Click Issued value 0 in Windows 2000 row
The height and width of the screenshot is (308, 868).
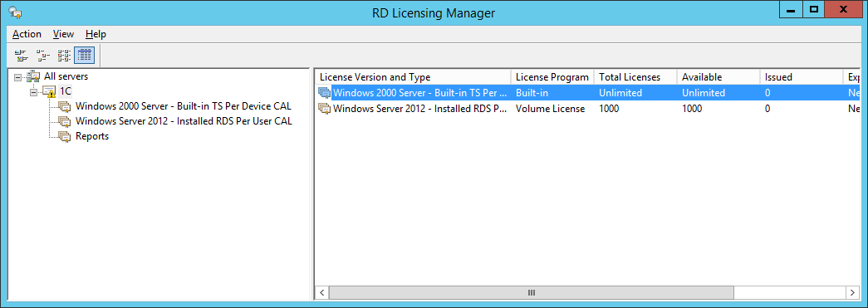point(767,93)
